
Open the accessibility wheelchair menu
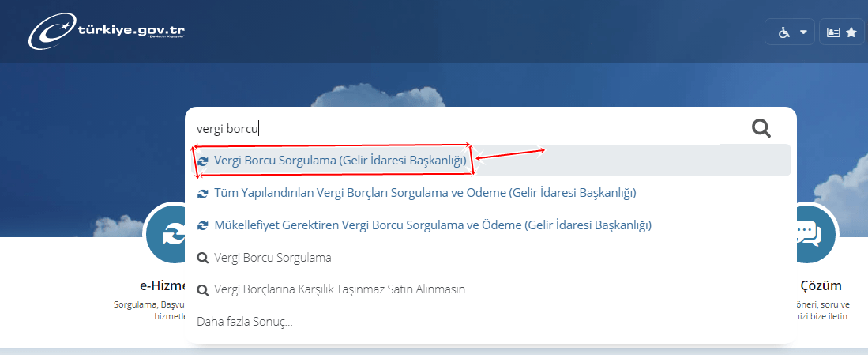783,32
